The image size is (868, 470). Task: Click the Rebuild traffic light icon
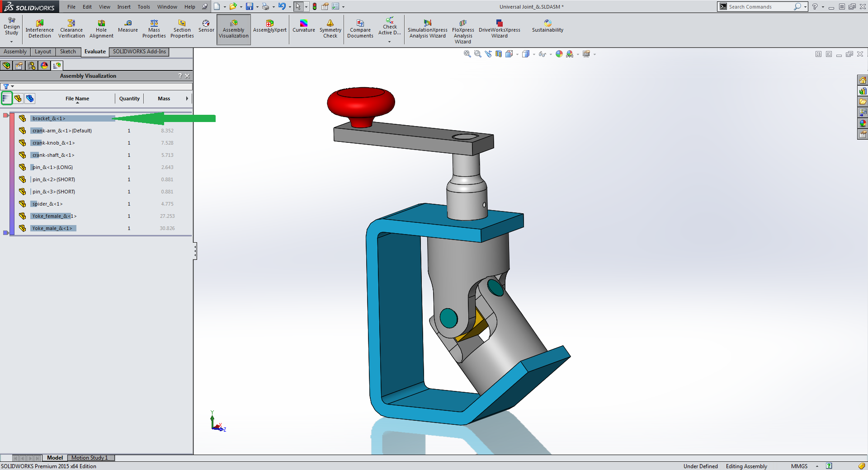(x=315, y=6)
